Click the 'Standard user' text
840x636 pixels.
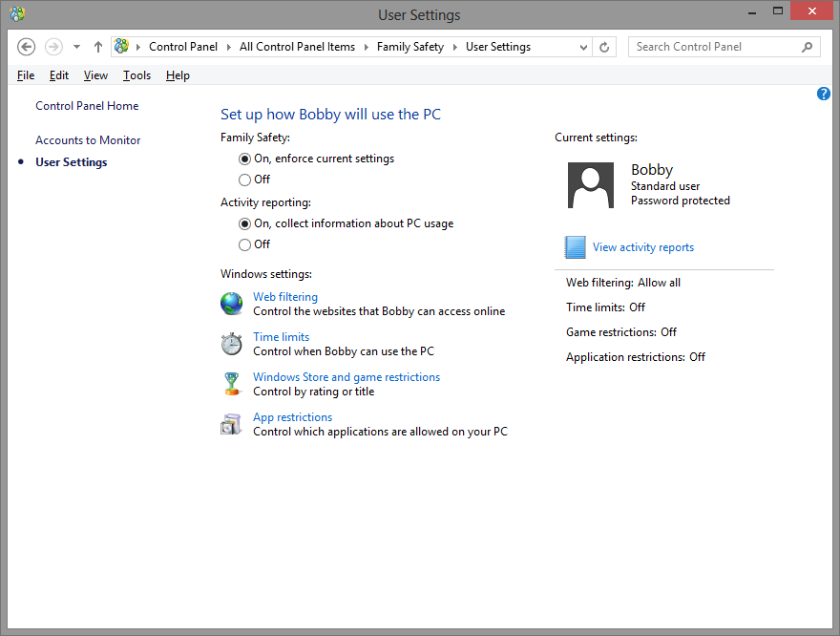[665, 186]
